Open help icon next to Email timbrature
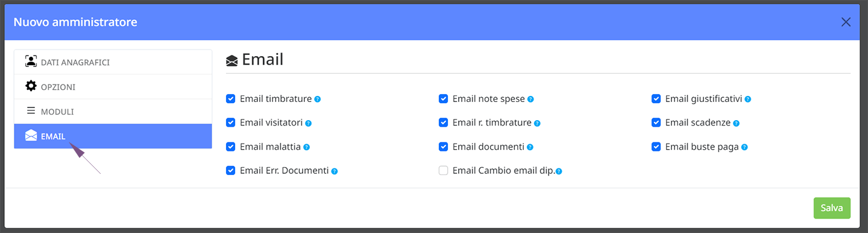 [x=318, y=99]
